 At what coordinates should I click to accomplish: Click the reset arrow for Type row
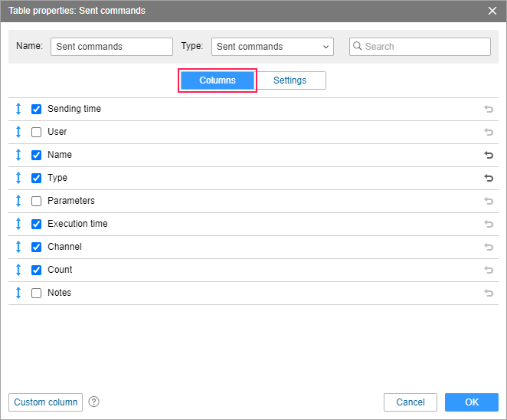(x=489, y=178)
